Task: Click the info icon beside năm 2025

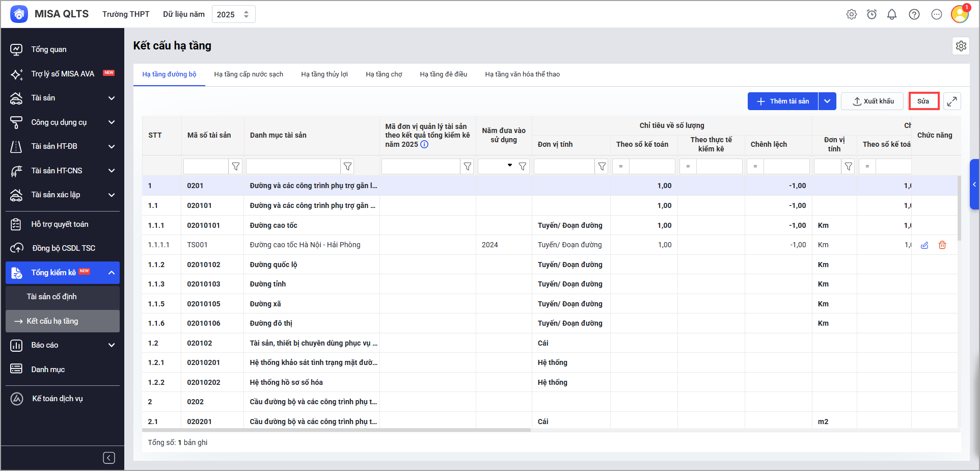Action: [x=424, y=144]
